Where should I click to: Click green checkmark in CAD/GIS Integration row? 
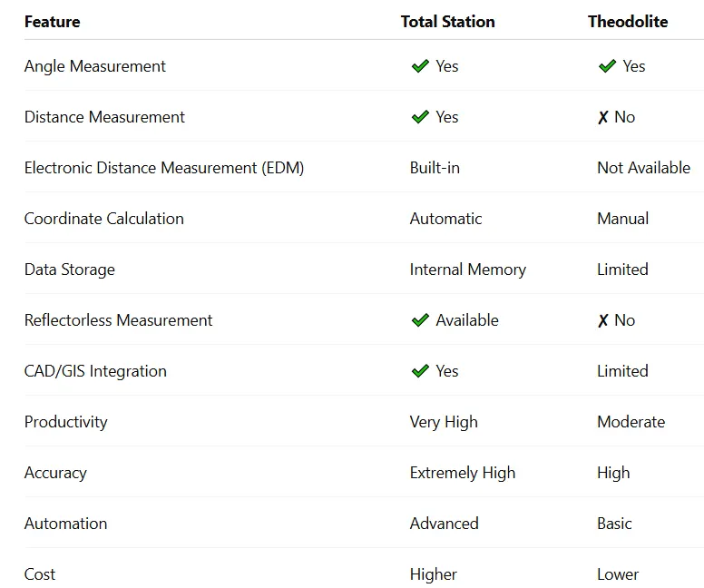420,371
